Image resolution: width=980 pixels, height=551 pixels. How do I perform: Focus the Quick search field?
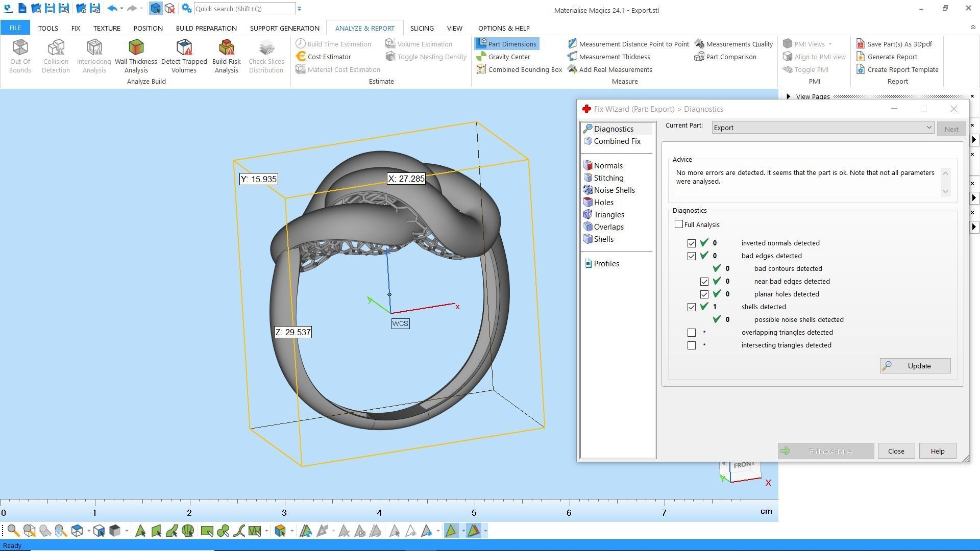pos(244,9)
